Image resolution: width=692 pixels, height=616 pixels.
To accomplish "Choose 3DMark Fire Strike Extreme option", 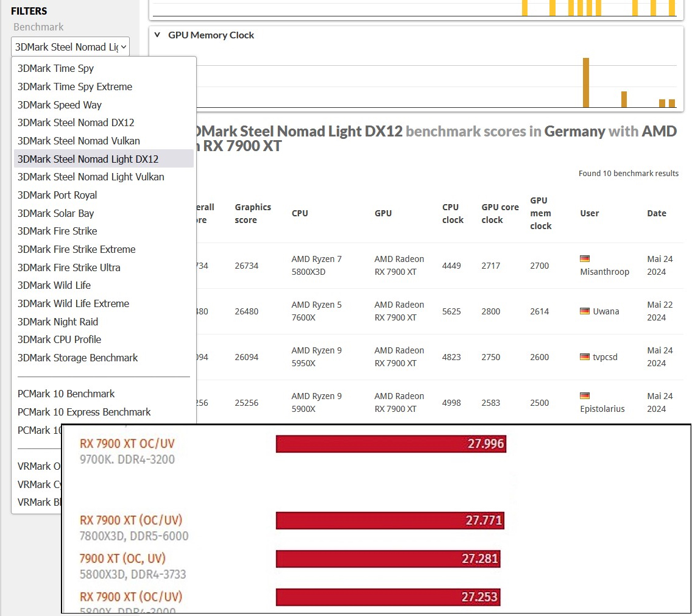I will (76, 249).
